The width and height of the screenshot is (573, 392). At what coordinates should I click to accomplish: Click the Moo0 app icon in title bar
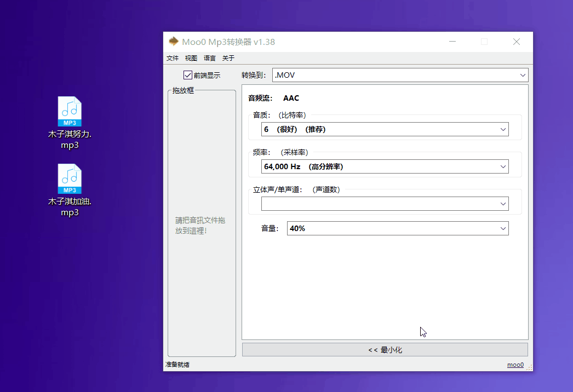point(173,42)
